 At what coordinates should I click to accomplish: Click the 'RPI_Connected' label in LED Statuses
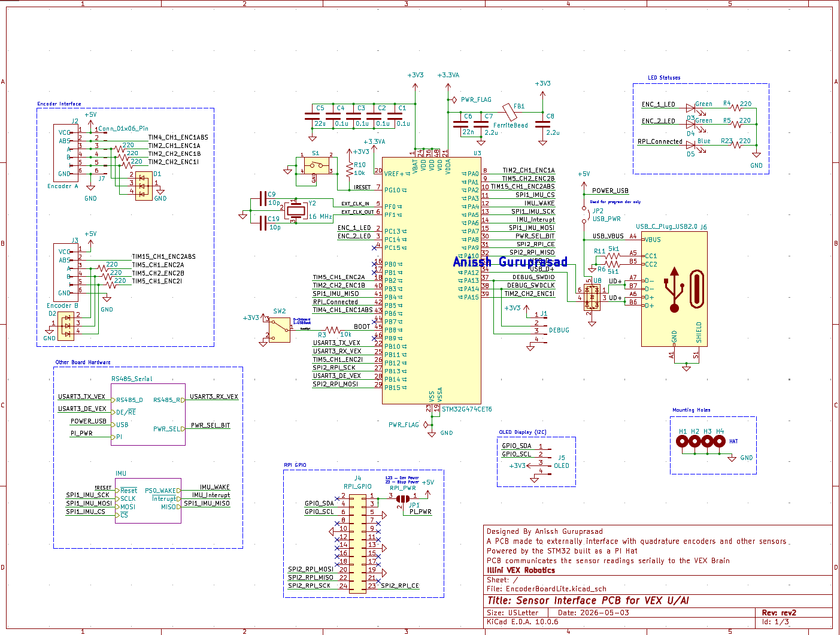pyautogui.click(x=660, y=142)
